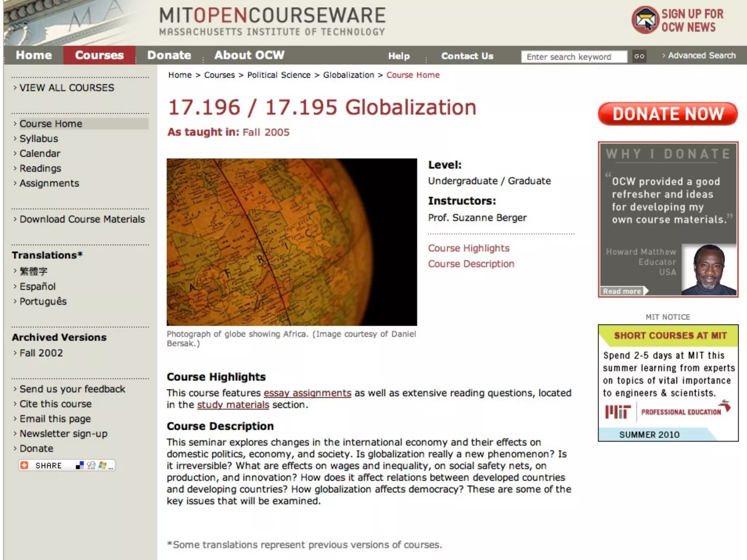Click the orange plus share icon

[24, 465]
